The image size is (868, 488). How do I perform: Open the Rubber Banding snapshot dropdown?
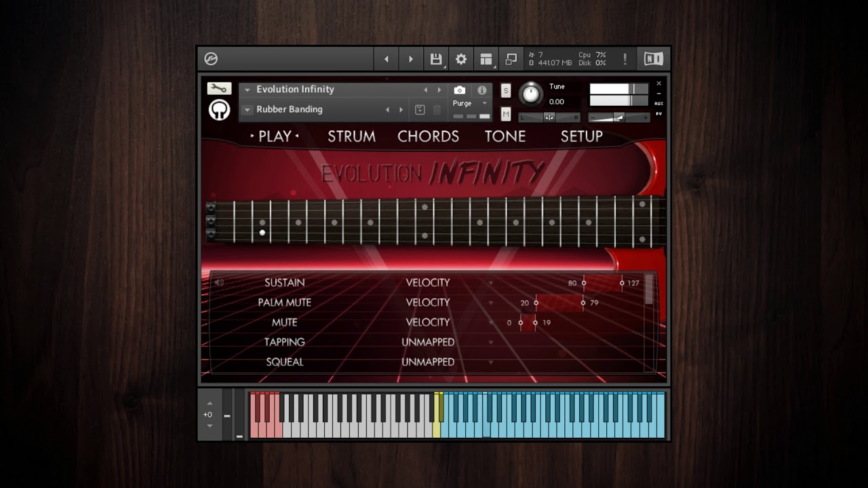[247, 110]
